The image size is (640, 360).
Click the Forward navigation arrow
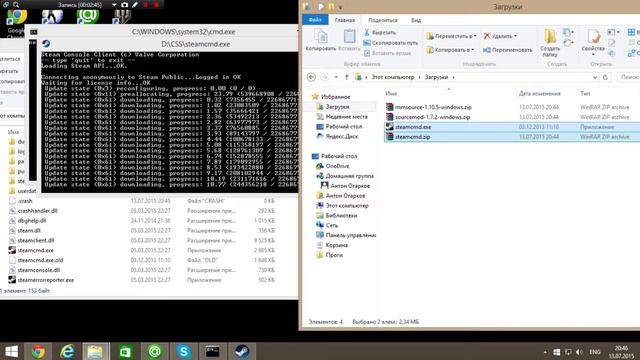(324, 77)
